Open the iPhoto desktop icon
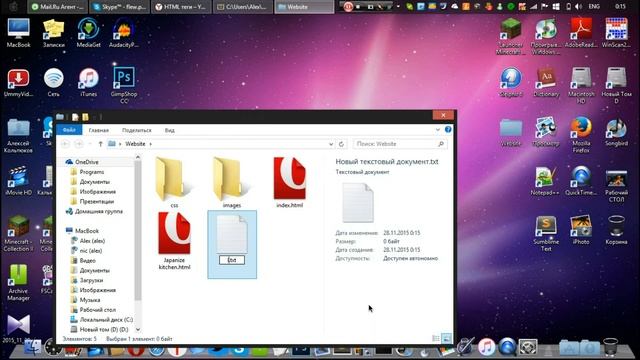Screen dimensions: 640x360 coord(581,231)
